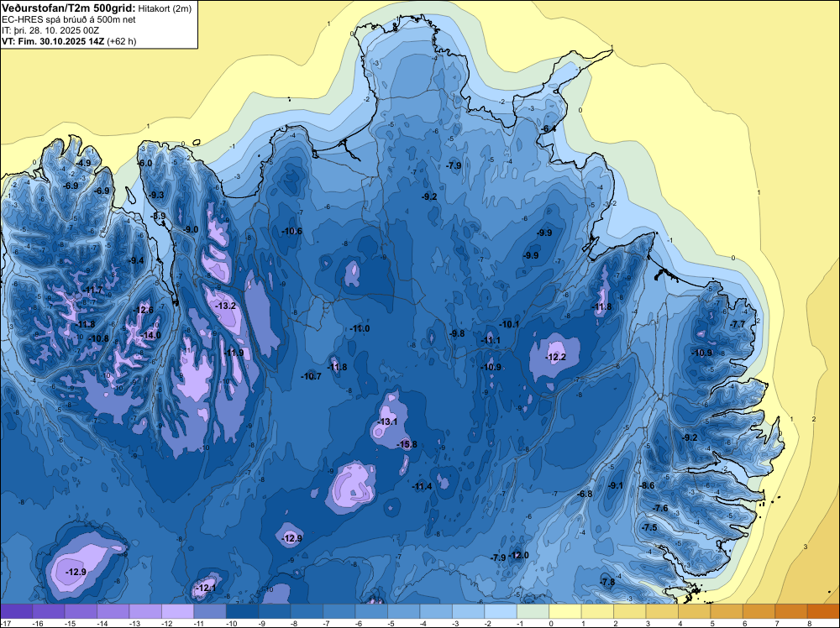
Task: Click the -10.6 temperature label
Action: [x=292, y=231]
